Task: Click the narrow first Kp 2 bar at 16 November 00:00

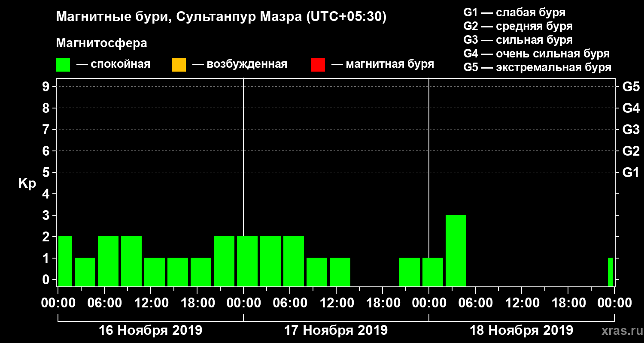Action: coord(65,261)
